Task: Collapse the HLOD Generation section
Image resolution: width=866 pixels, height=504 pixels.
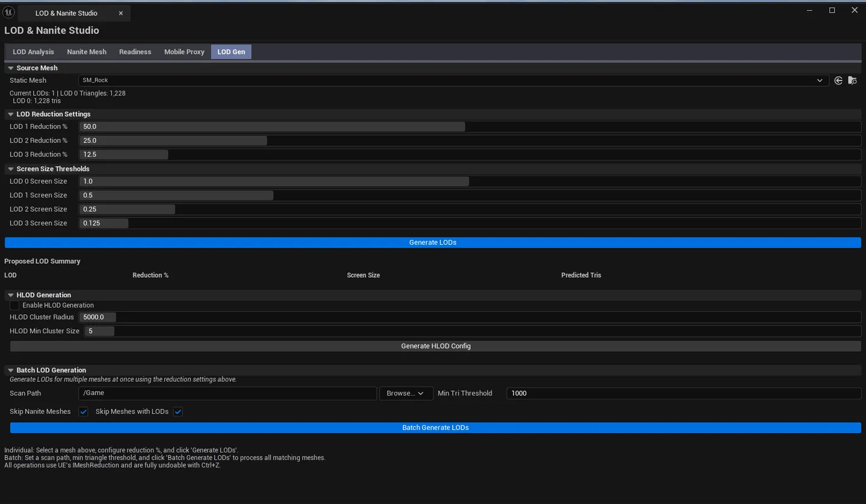Action: tap(11, 295)
